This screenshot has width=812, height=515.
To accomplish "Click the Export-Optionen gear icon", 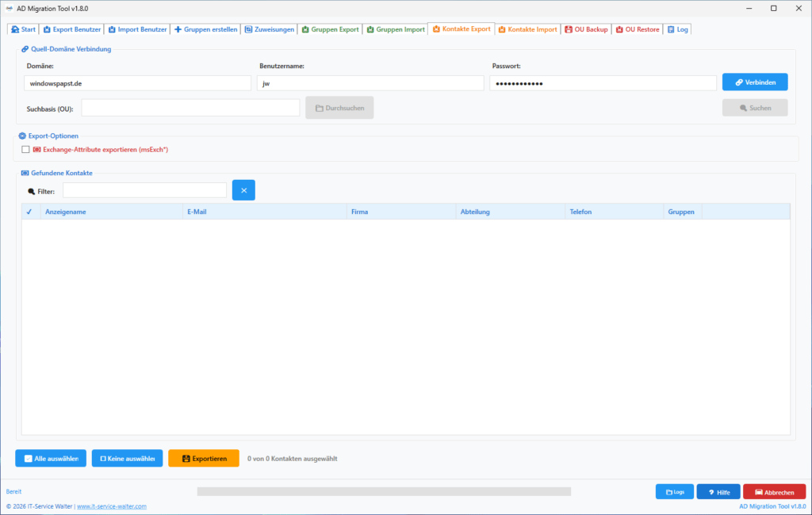I will coord(21,135).
